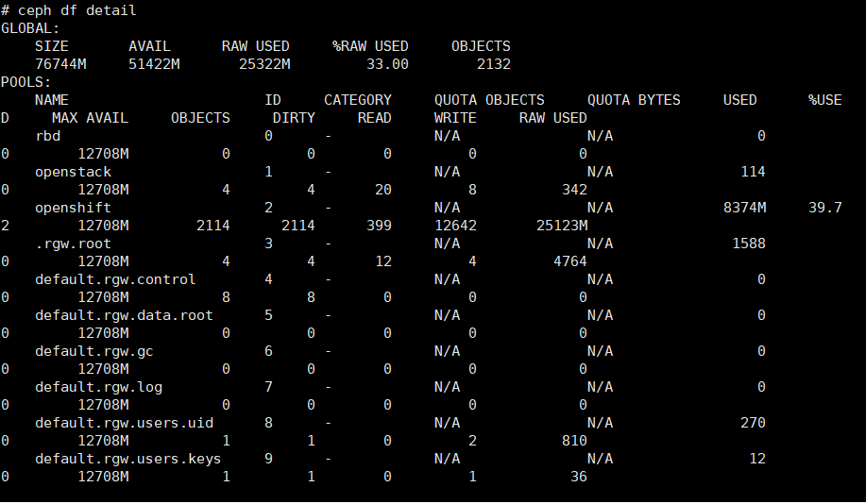Click the pool name '.rgw.root'
866x504 pixels.
(x=73, y=244)
